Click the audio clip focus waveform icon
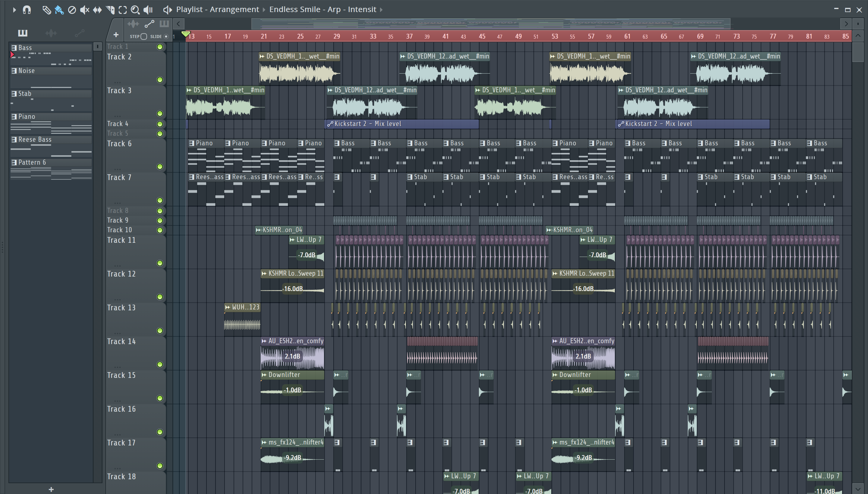This screenshot has height=494, width=868. (x=133, y=24)
